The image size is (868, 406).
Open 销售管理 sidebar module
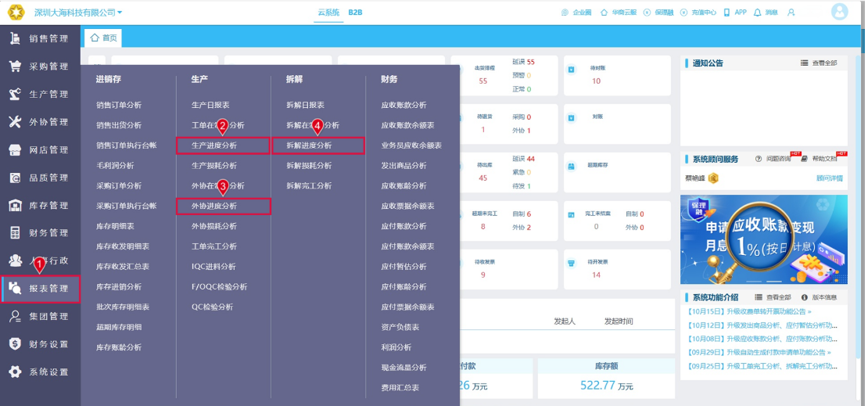tap(40, 39)
